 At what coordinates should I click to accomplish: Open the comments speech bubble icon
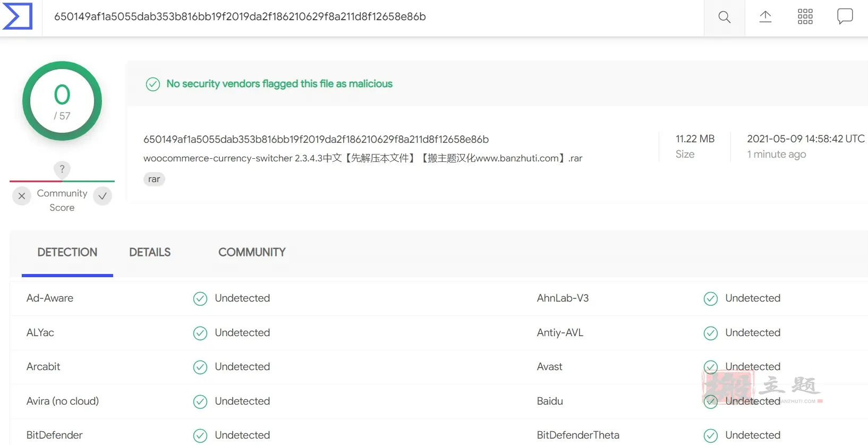(x=845, y=16)
